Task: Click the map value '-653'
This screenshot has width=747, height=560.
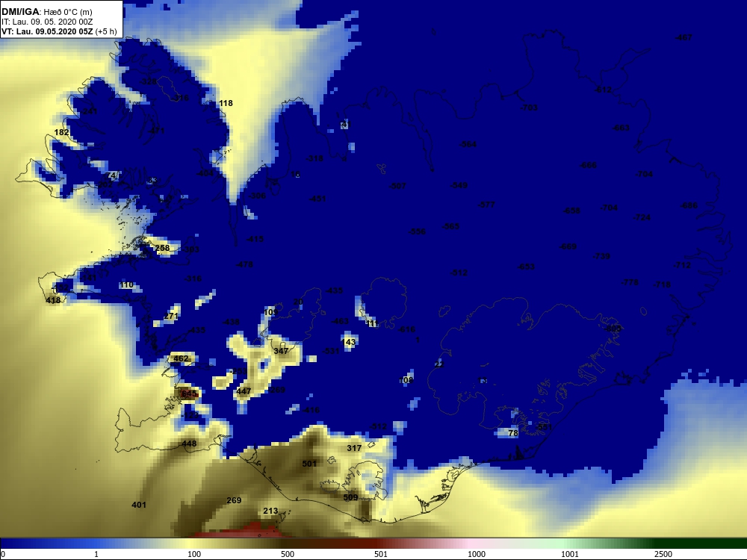Action: click(x=526, y=267)
